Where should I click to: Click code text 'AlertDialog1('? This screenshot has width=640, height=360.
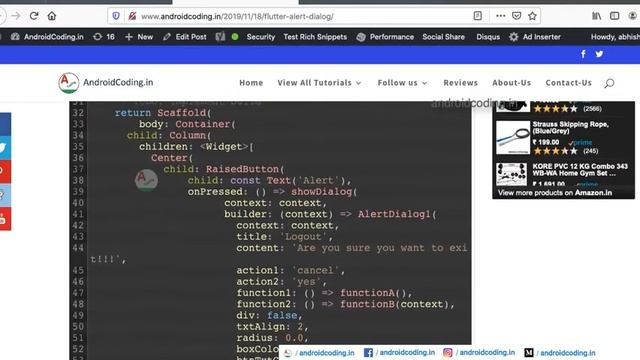[x=397, y=214]
